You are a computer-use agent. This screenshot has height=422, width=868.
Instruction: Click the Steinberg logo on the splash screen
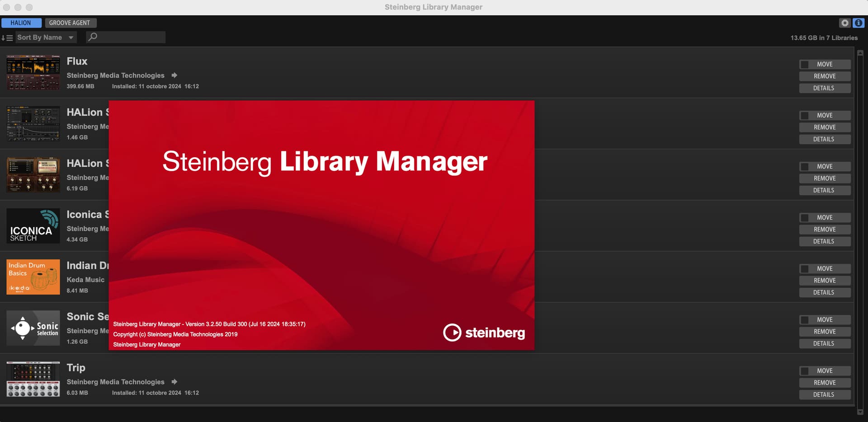[x=484, y=333]
